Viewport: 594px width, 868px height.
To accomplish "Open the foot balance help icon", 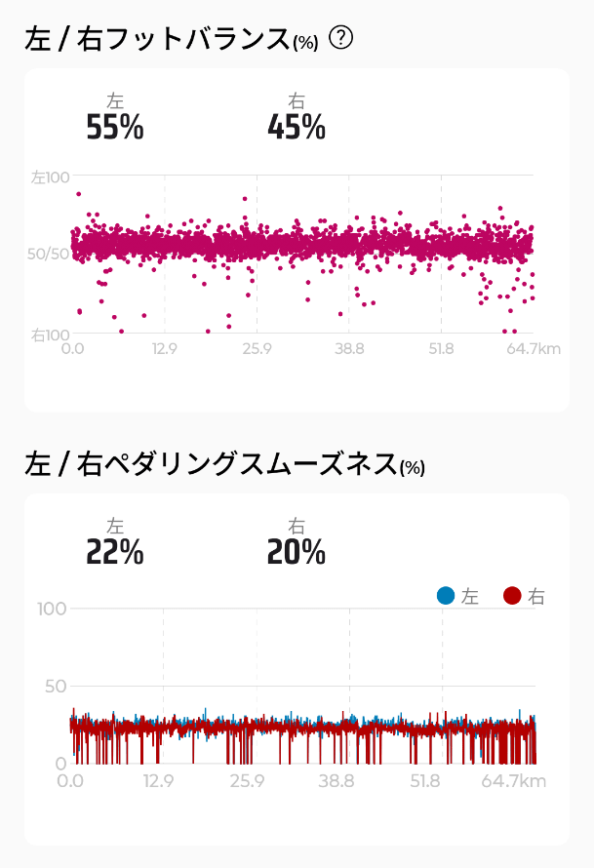I will pyautogui.click(x=341, y=38).
